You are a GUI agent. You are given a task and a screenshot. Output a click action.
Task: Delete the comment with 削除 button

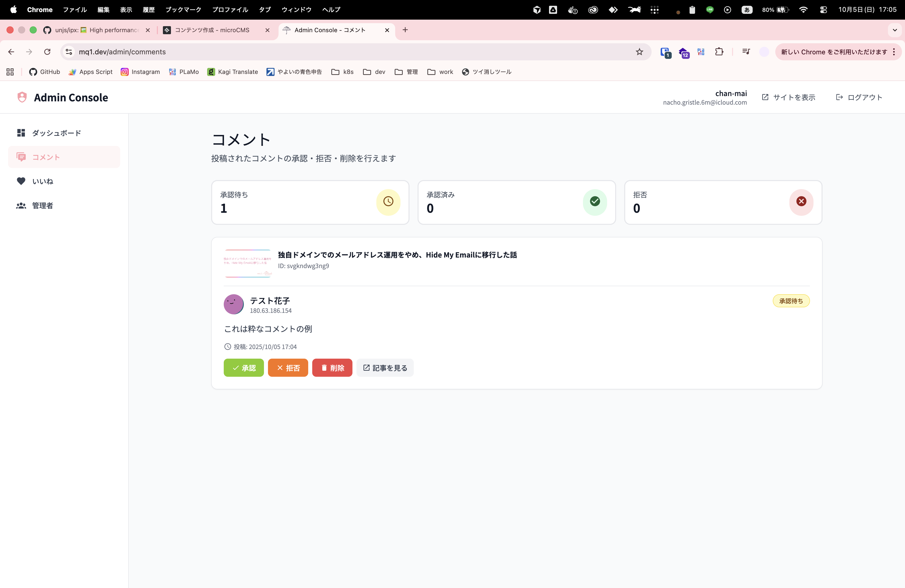[x=332, y=368]
